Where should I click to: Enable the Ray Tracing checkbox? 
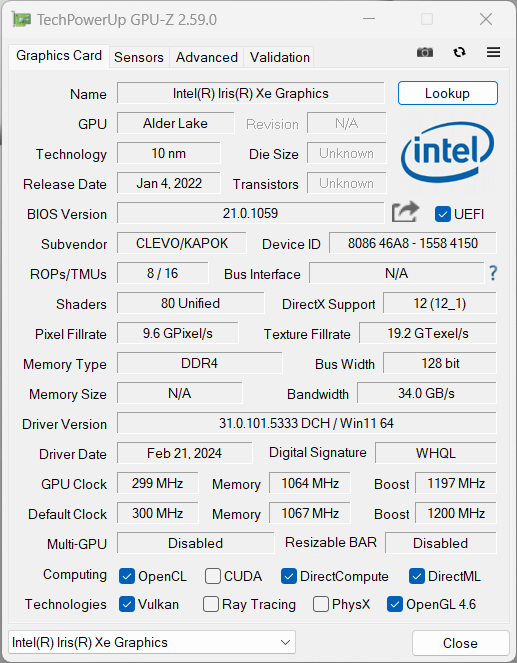211,604
